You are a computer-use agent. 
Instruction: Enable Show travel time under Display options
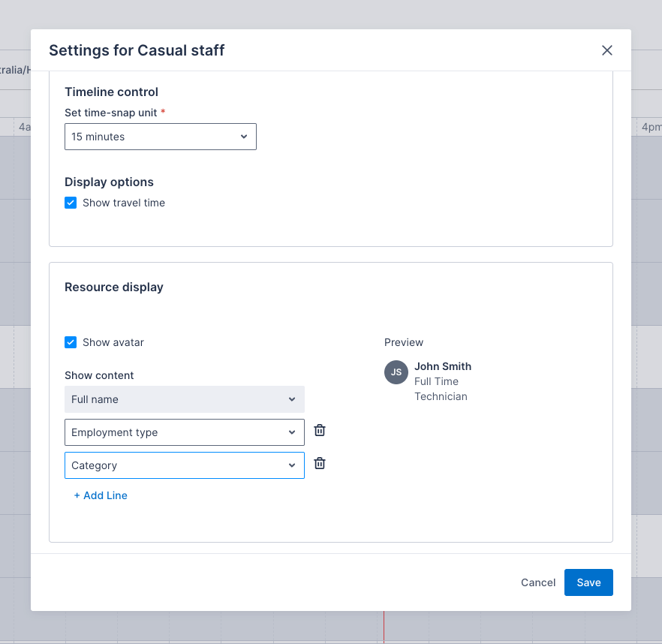coord(70,203)
